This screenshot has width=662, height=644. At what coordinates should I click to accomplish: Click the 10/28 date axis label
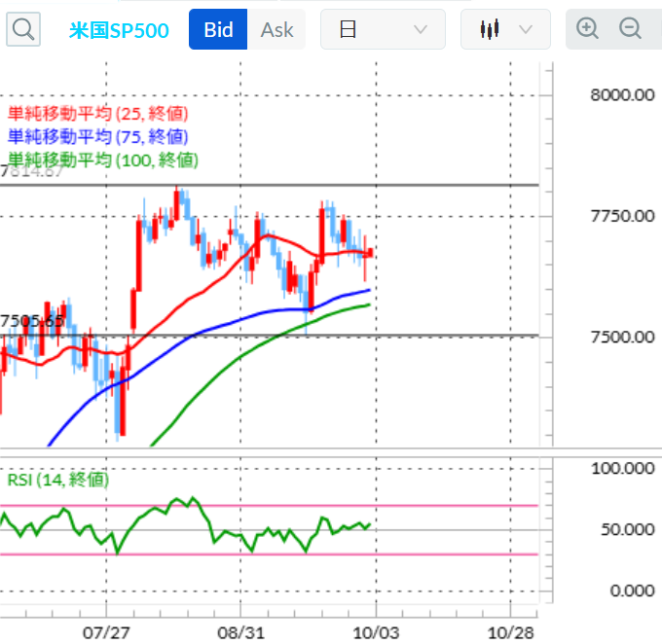point(510,632)
